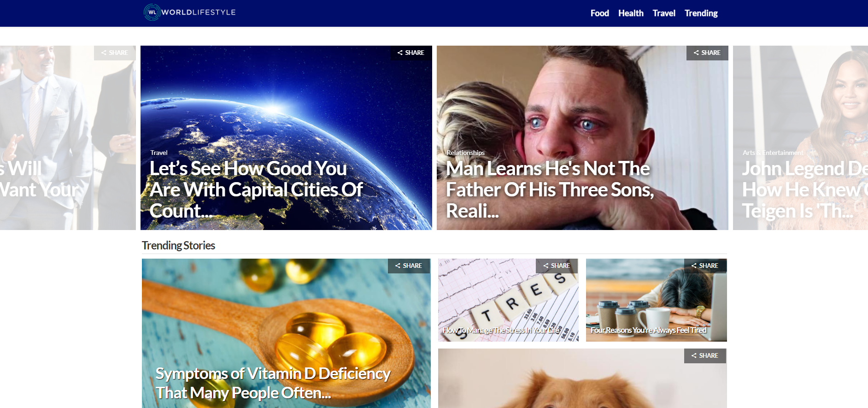Open the Relationships category label

click(x=465, y=153)
